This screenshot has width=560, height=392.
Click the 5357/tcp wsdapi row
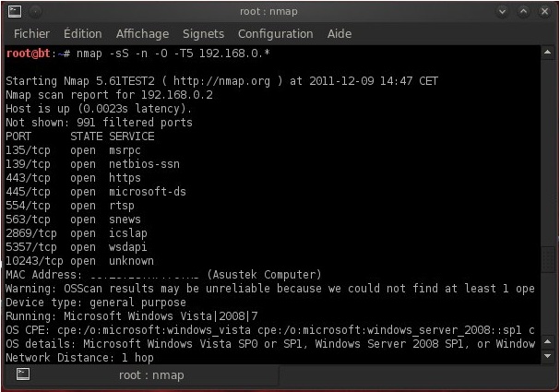[77, 247]
